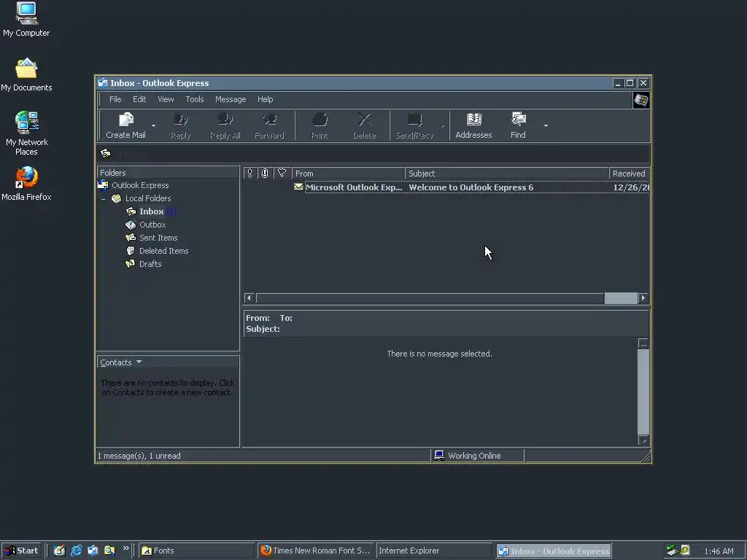Click preview pane scrollbar down arrow
The height and width of the screenshot is (560, 747).
pyautogui.click(x=643, y=440)
